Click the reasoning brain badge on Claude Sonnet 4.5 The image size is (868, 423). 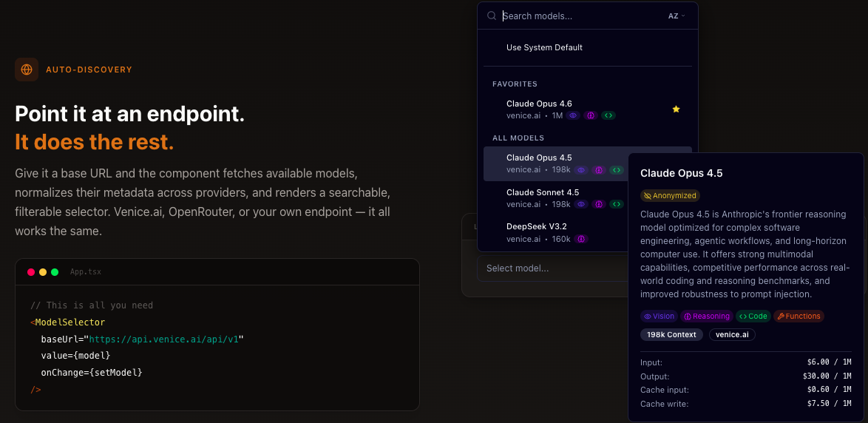598,204
